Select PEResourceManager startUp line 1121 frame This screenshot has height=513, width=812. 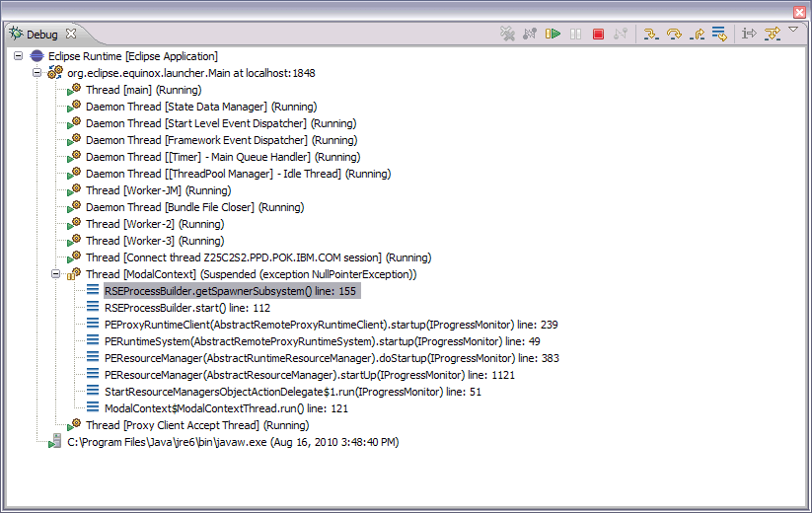point(310,375)
